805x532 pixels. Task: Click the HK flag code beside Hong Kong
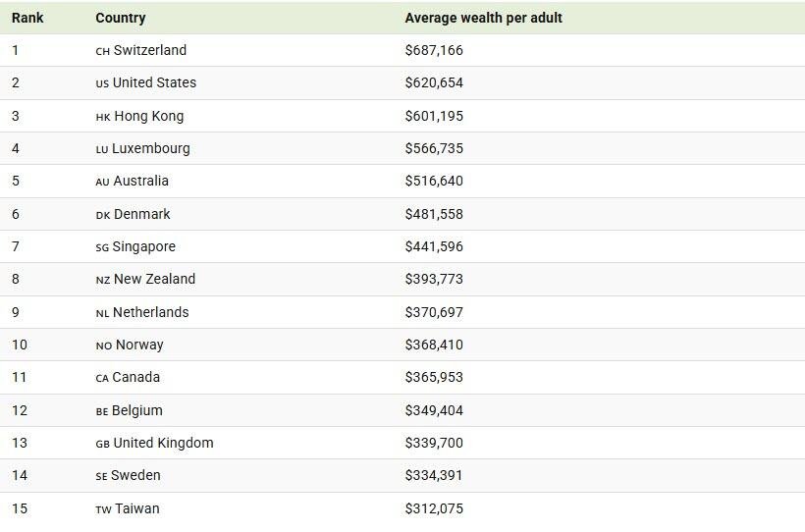click(103, 117)
